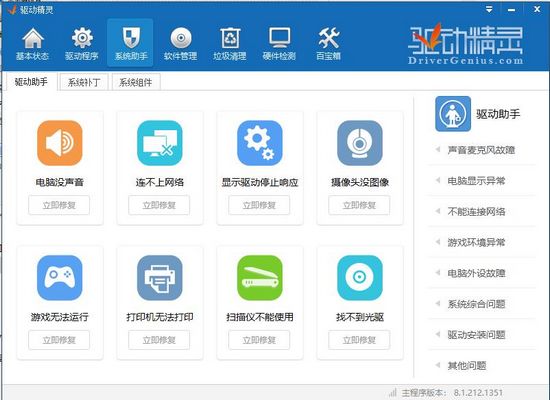
Task: Open the title bar dropdown menu arrow
Action: click(x=489, y=9)
